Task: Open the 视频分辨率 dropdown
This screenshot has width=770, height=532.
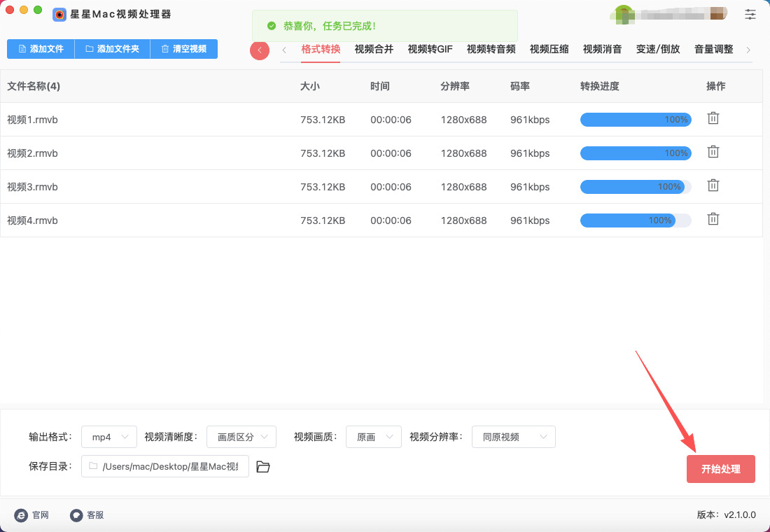Action: 513,437
